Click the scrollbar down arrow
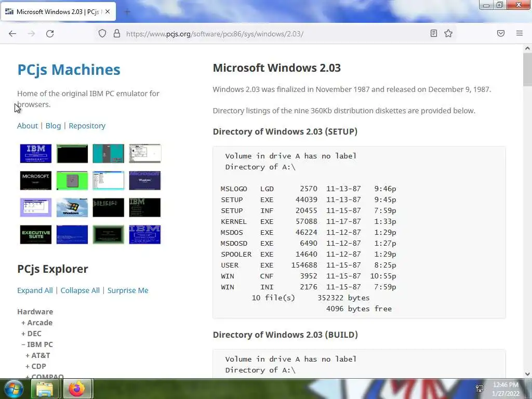 (527, 374)
